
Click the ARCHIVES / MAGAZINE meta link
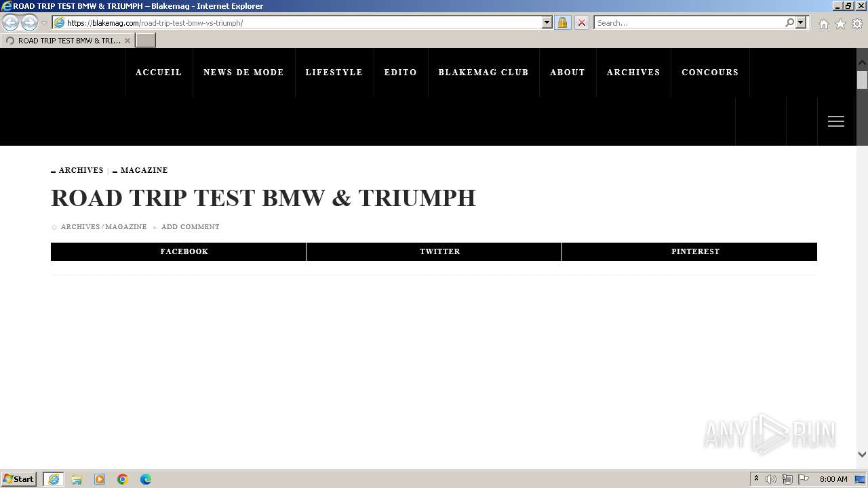point(104,227)
